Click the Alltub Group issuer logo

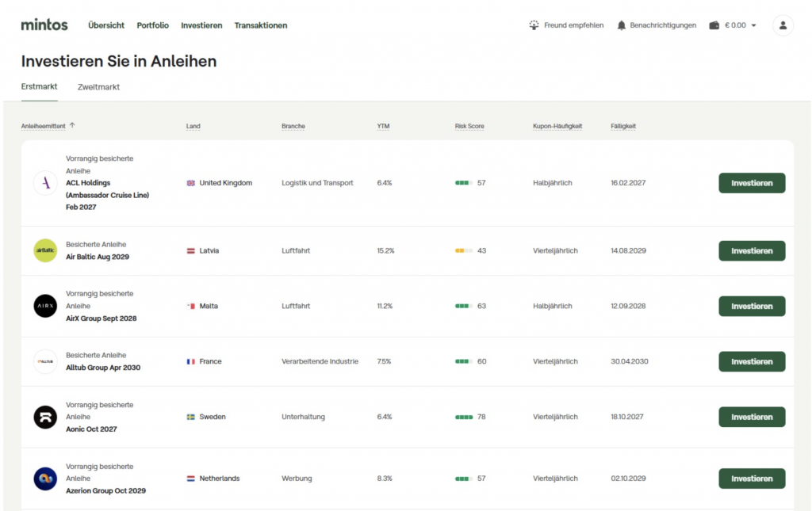click(x=45, y=361)
